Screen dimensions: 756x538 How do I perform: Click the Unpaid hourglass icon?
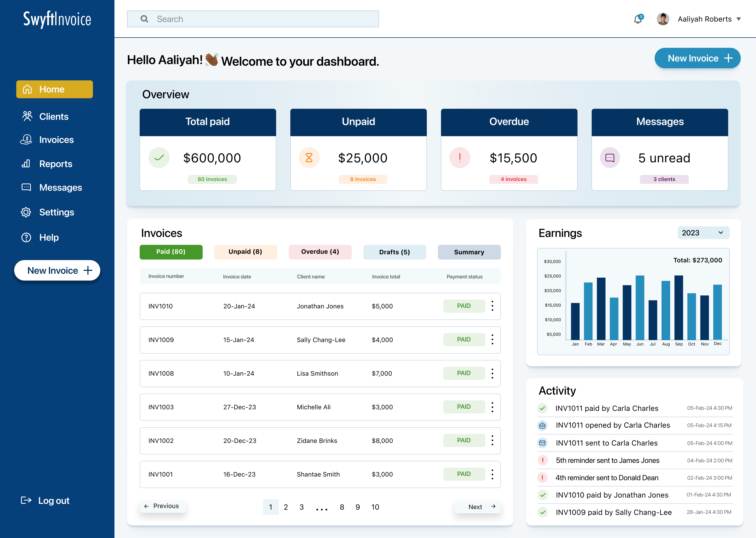coord(309,158)
